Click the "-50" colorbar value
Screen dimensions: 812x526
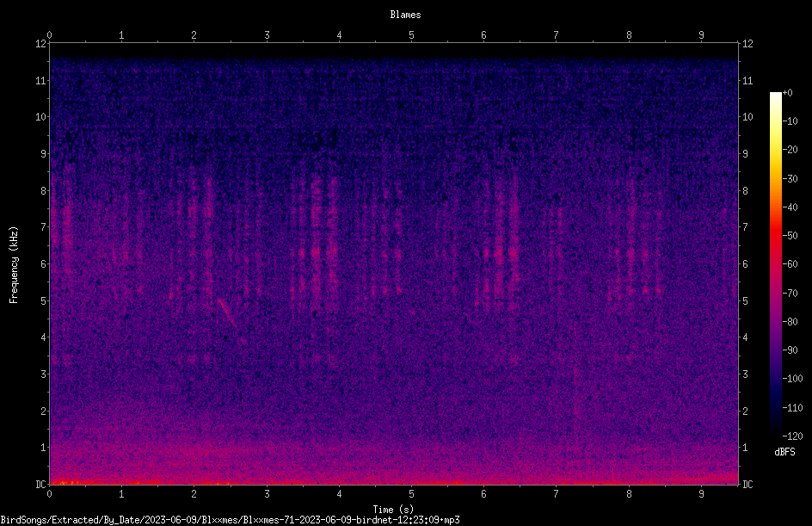(790, 236)
